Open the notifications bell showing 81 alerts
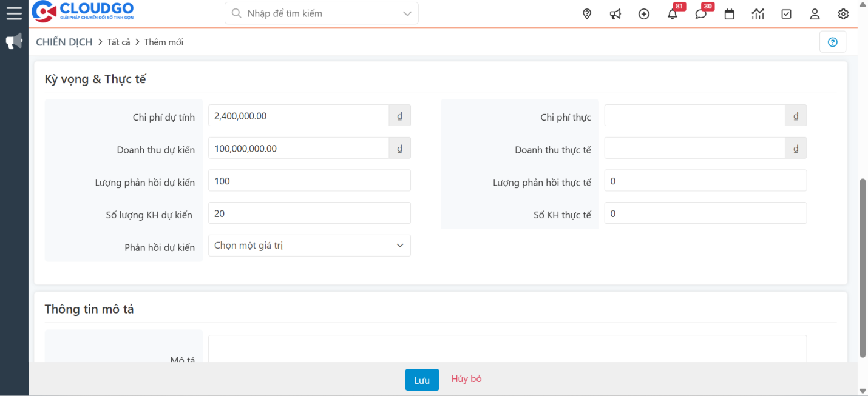 [x=672, y=13]
